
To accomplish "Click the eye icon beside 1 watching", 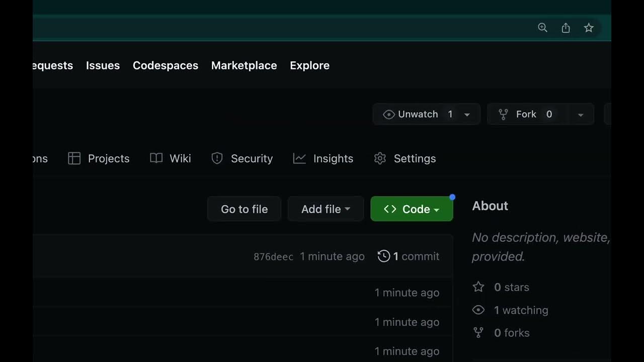I will click(478, 310).
